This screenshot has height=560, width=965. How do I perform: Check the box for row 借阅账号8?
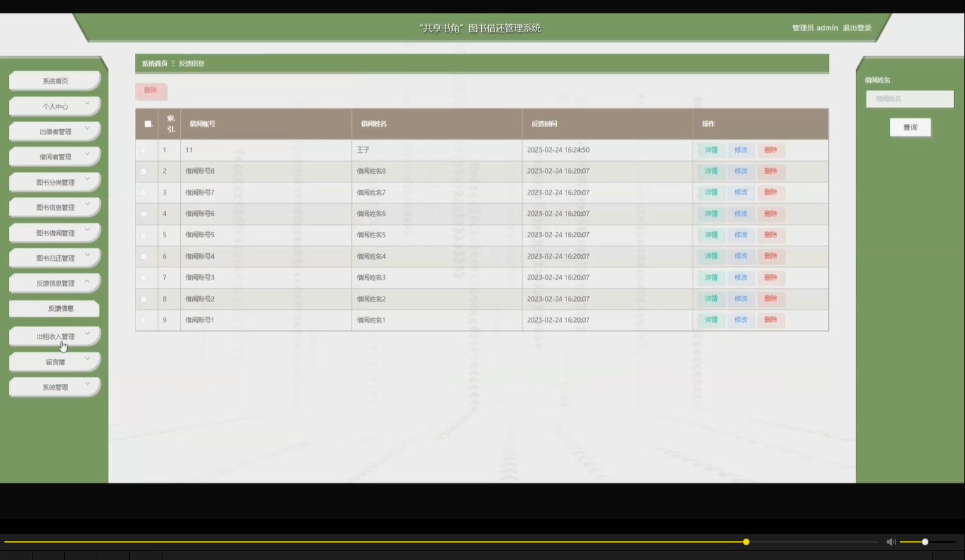click(x=143, y=171)
